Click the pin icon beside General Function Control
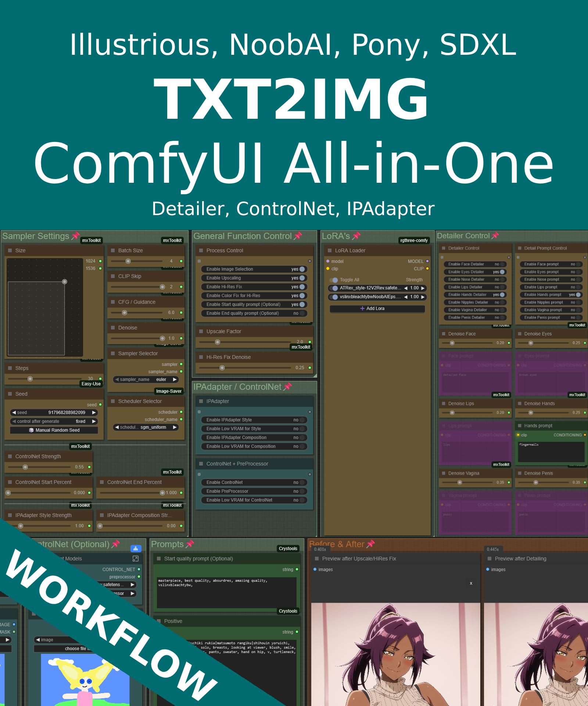Image resolution: width=588 pixels, height=706 pixels. coord(298,236)
